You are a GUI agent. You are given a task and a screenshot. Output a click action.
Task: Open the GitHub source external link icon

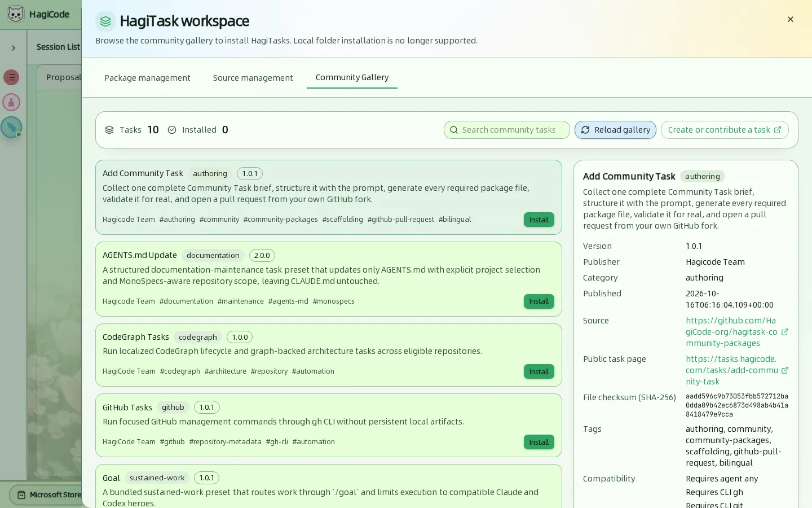point(784,332)
